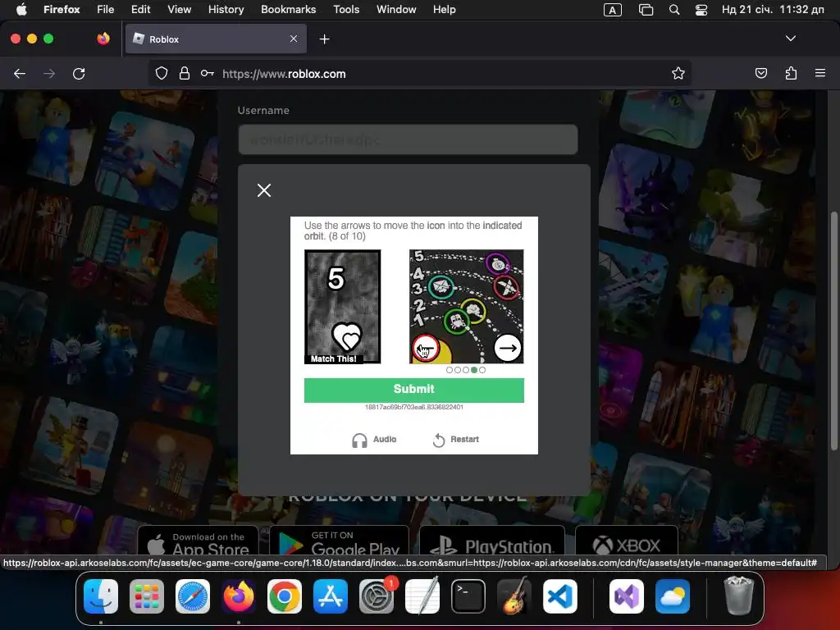Click the red left hand-pointer puzzle button
Viewport: 840px width, 630px height.
426,349
